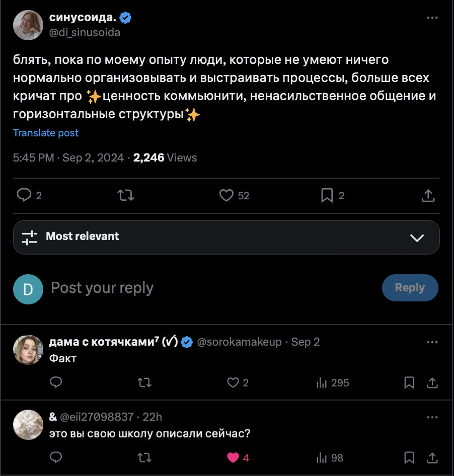This screenshot has width=454, height=476.
Task: Like the main post with 52 likes
Action: (226, 195)
